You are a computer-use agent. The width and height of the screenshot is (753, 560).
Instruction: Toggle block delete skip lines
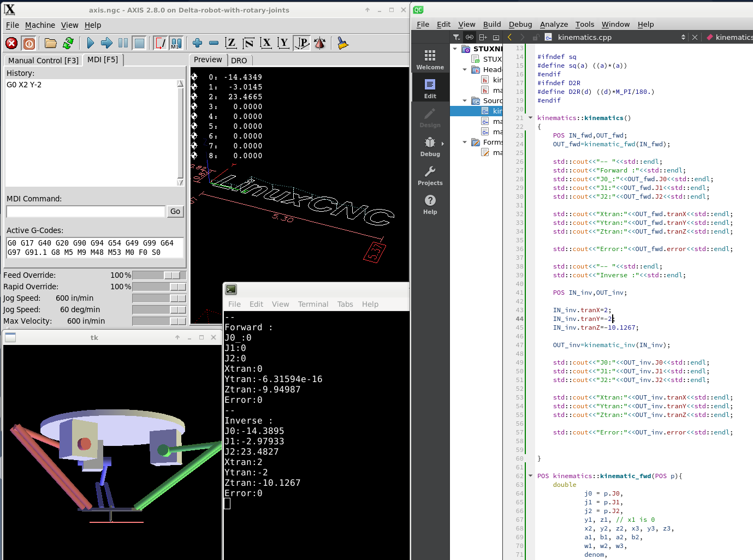coord(161,43)
